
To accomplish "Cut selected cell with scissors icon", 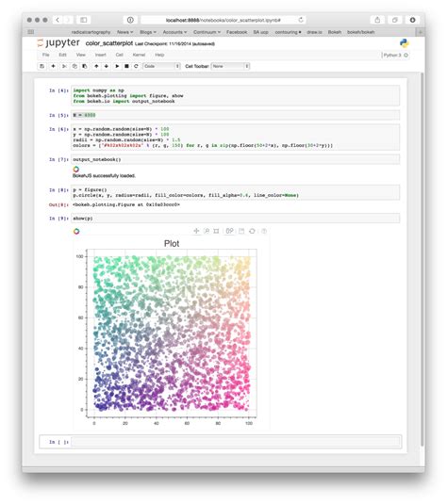I will point(64,66).
